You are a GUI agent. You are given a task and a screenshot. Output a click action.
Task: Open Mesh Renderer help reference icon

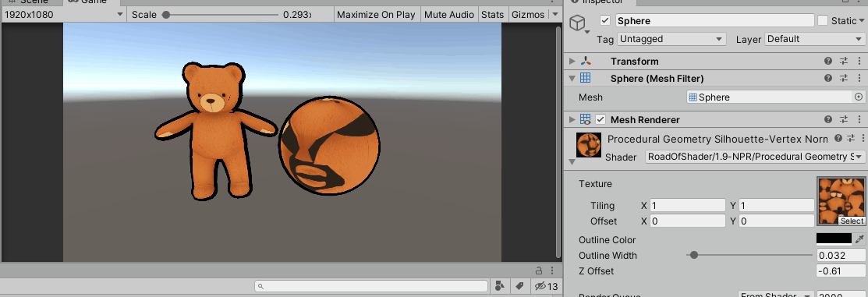[828, 119]
